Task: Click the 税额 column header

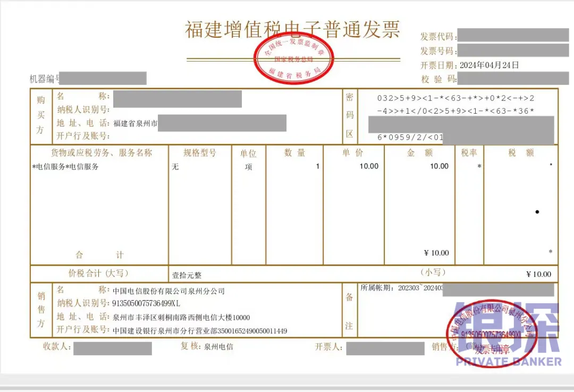Action: click(x=521, y=152)
